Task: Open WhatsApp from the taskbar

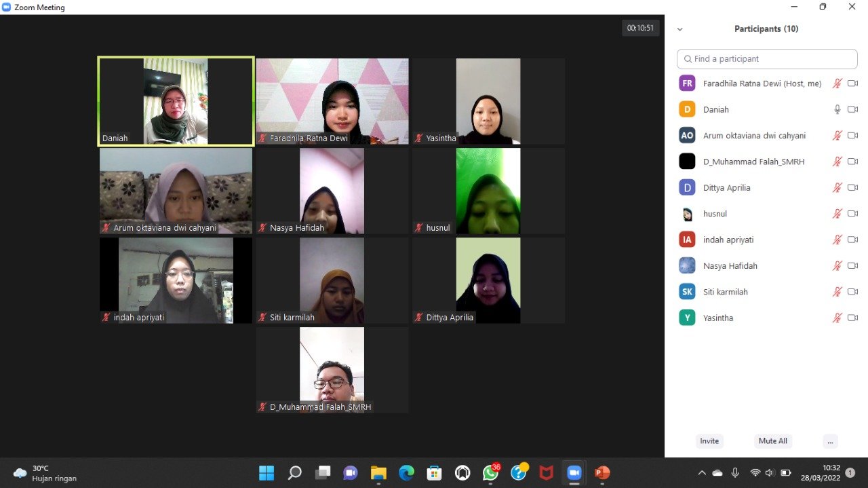Action: [490, 472]
